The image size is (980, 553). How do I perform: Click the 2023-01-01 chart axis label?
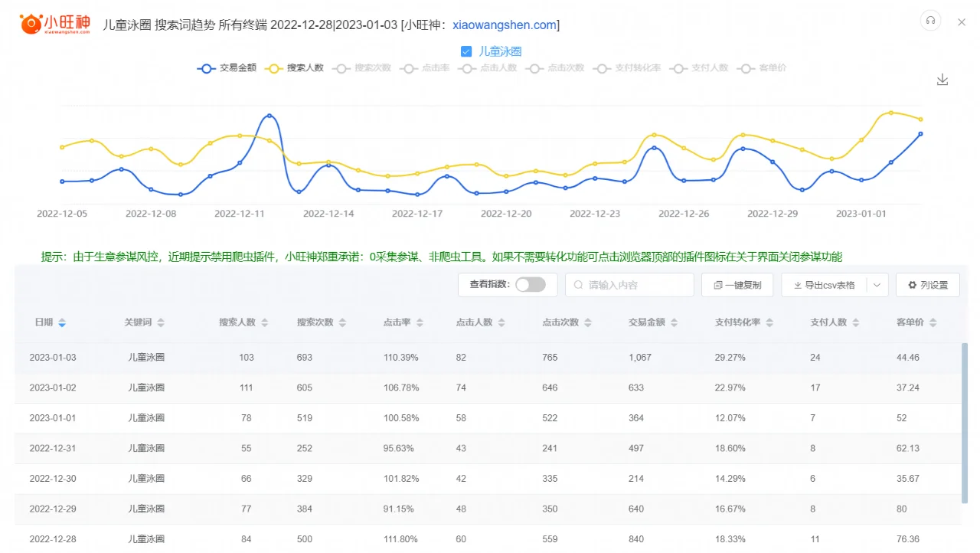tap(861, 214)
